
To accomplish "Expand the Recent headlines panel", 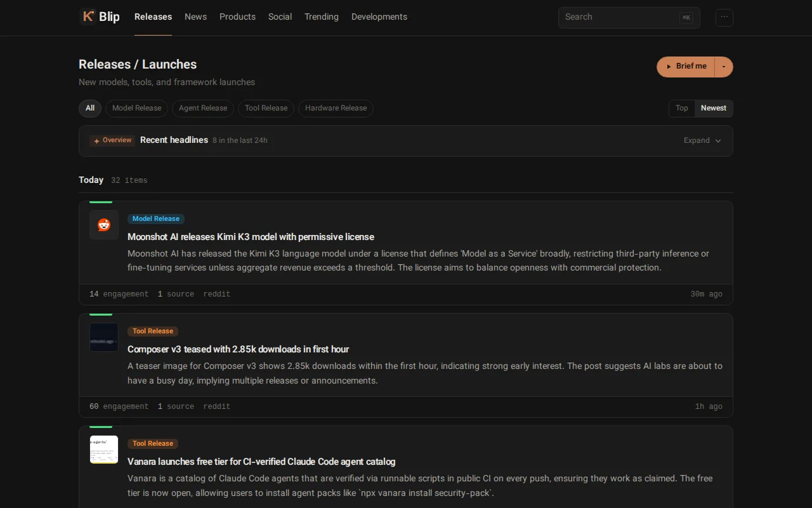I will [702, 140].
